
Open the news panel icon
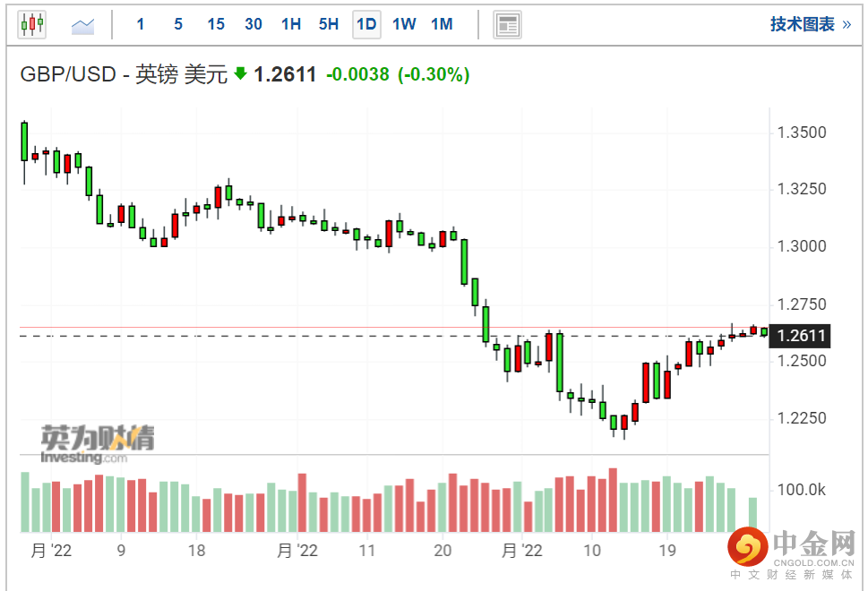[x=508, y=25]
